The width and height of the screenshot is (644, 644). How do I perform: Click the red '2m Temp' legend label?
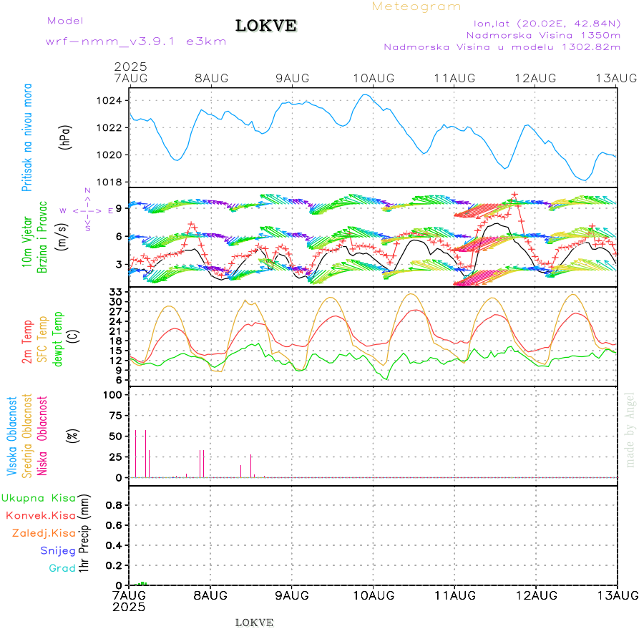[x=27, y=341]
